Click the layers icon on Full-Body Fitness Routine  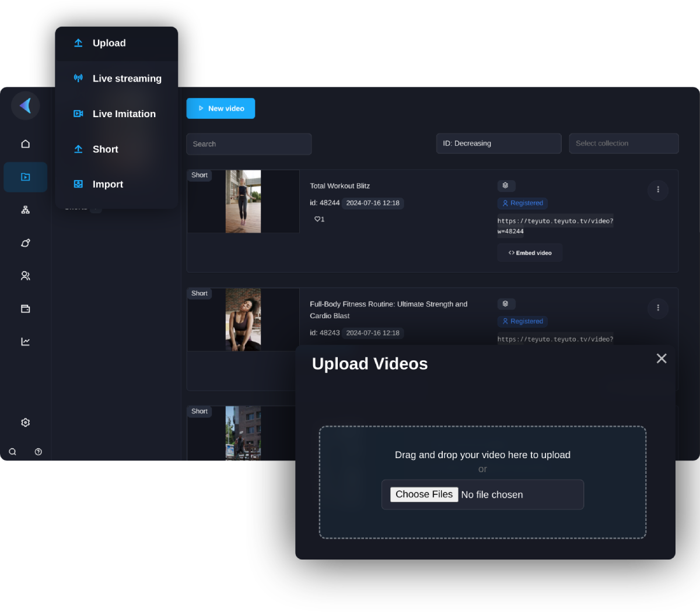click(x=506, y=304)
